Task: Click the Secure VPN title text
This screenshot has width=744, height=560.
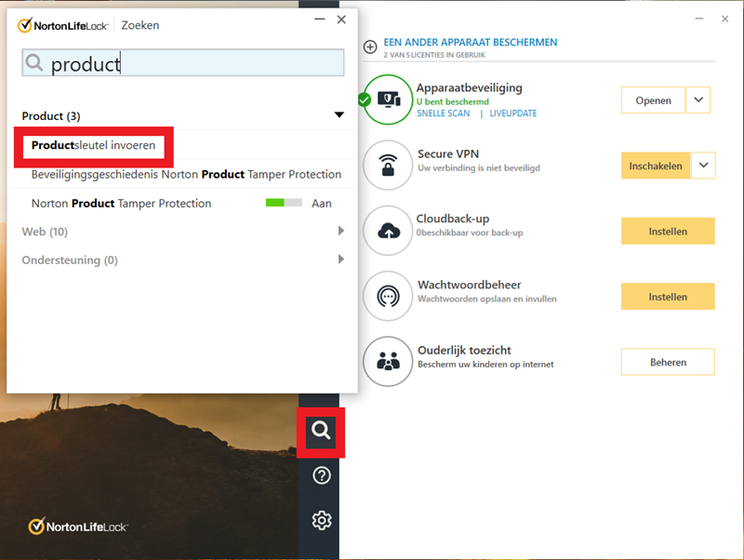Action: (448, 153)
